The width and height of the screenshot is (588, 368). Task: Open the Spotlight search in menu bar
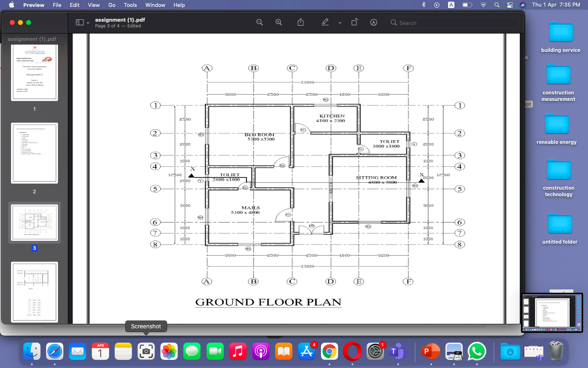coord(497,5)
